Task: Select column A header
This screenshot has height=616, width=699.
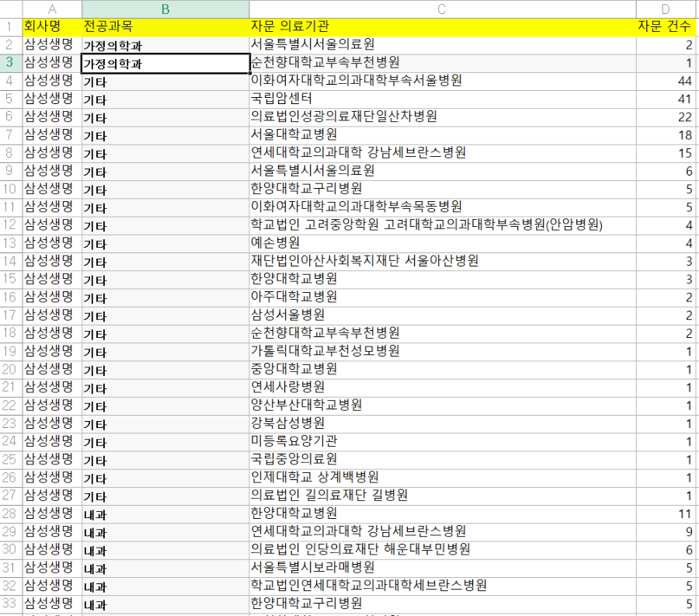Action: coord(52,9)
